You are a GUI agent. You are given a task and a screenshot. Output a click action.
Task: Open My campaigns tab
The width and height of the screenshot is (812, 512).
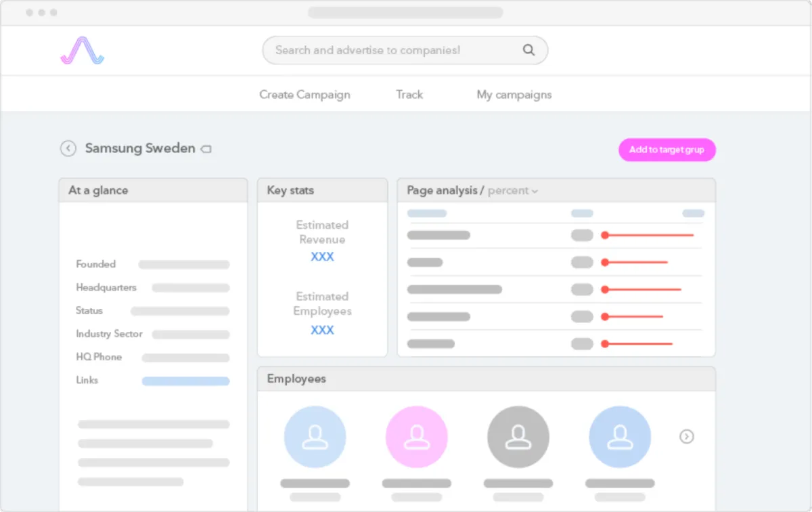[x=514, y=95]
